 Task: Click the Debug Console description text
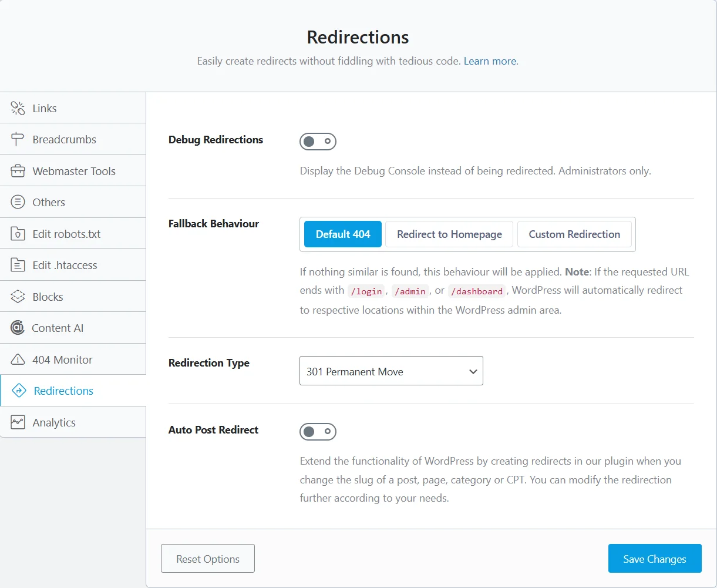(x=476, y=171)
